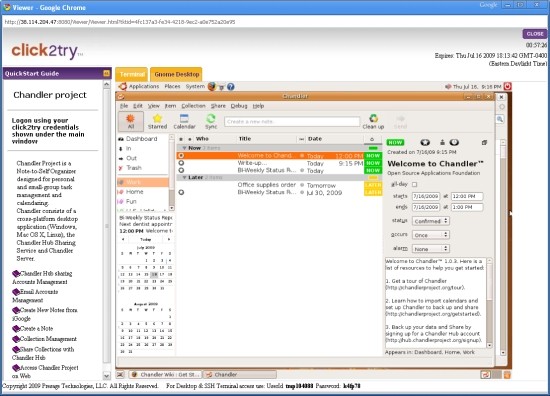550x396 pixels.
Task: Click the Sync toolbar icon
Action: [x=211, y=121]
